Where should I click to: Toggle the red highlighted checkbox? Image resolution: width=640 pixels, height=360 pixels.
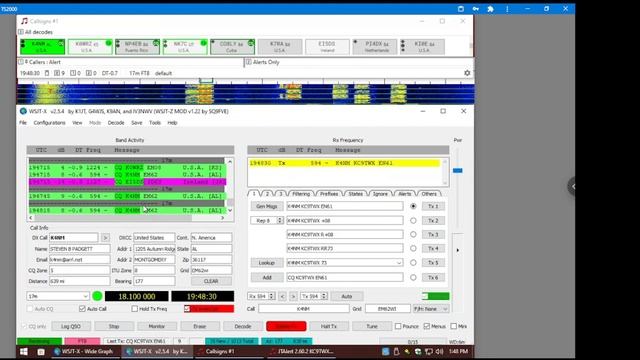point(187,309)
